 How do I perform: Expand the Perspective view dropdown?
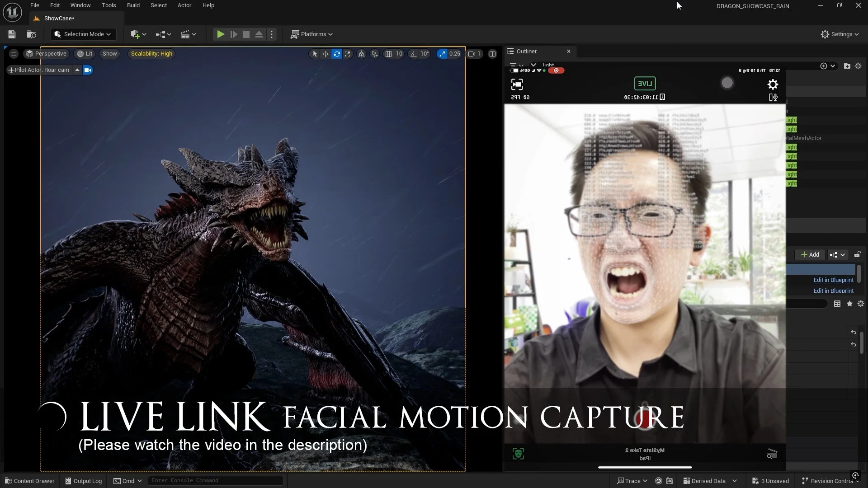46,54
